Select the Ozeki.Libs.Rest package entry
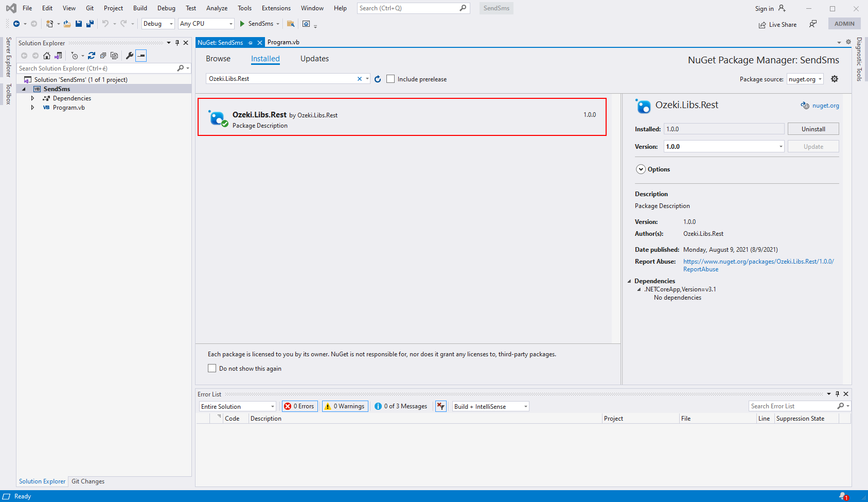868x502 pixels. pyautogui.click(x=402, y=117)
